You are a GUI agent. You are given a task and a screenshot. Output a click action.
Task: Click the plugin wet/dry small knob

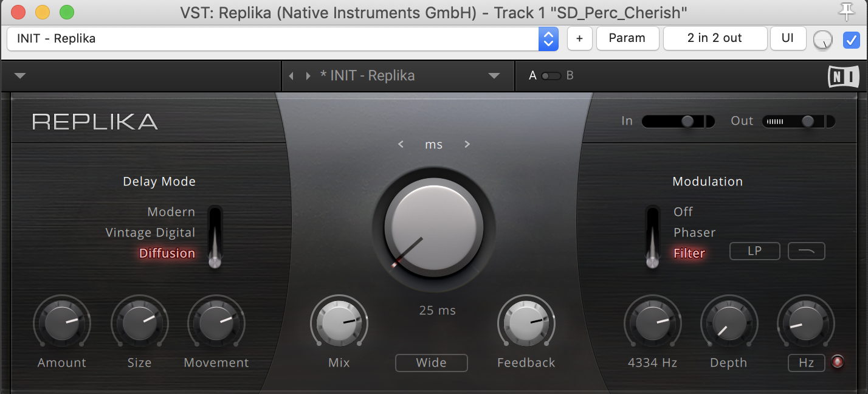(822, 40)
